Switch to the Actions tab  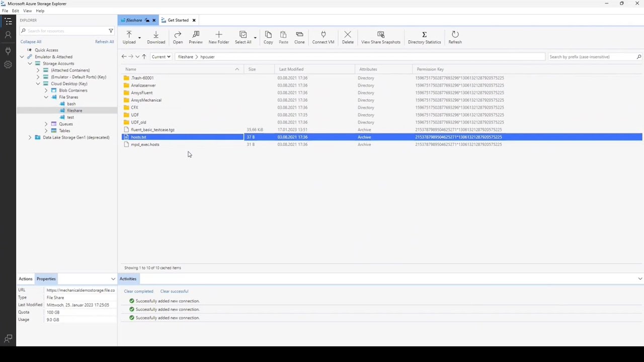coord(25,279)
